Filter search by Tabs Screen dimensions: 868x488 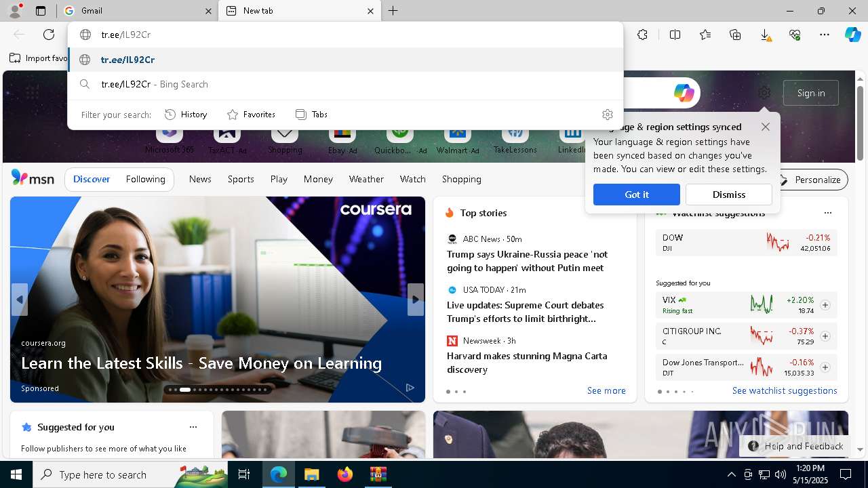tap(311, 115)
